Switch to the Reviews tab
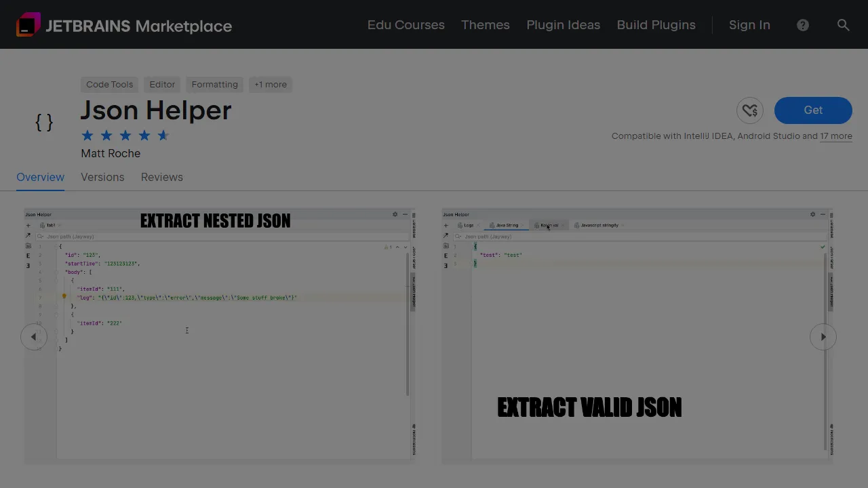The image size is (868, 488). pos(161,177)
